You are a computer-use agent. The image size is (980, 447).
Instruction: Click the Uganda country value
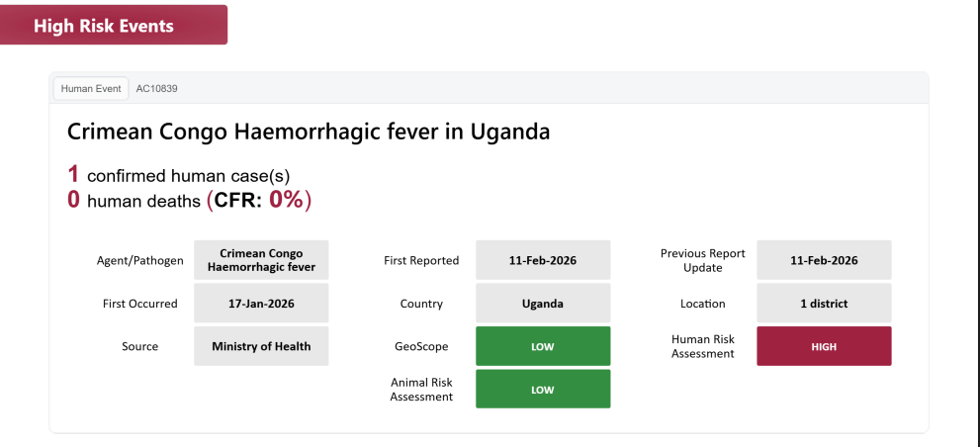[x=543, y=304]
